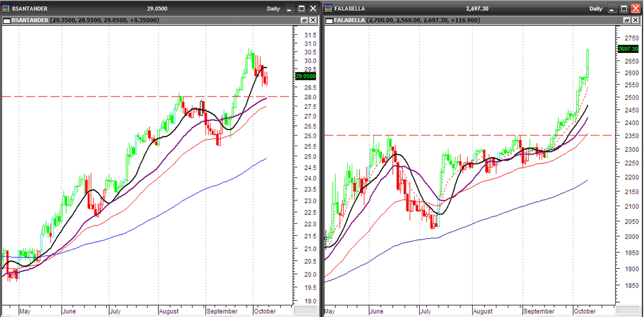Maximize the BSANTANDER chart window

[x=302, y=8]
